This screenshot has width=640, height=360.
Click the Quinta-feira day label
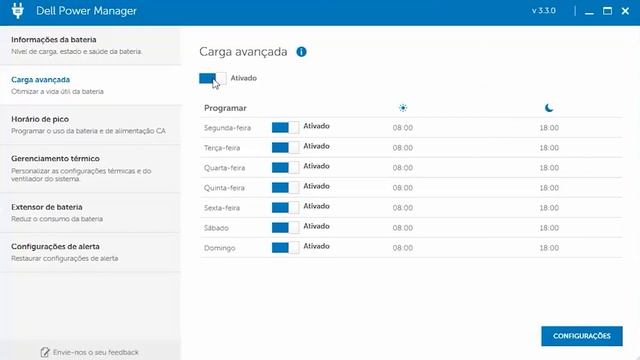coord(224,188)
